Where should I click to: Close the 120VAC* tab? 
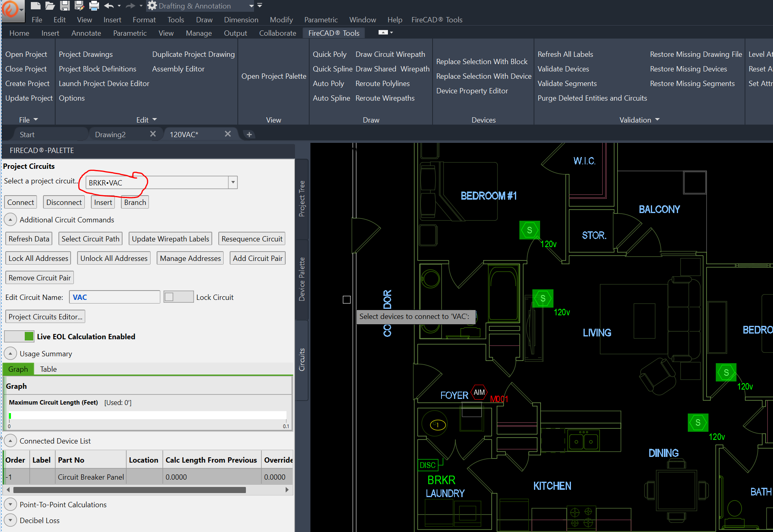(228, 134)
